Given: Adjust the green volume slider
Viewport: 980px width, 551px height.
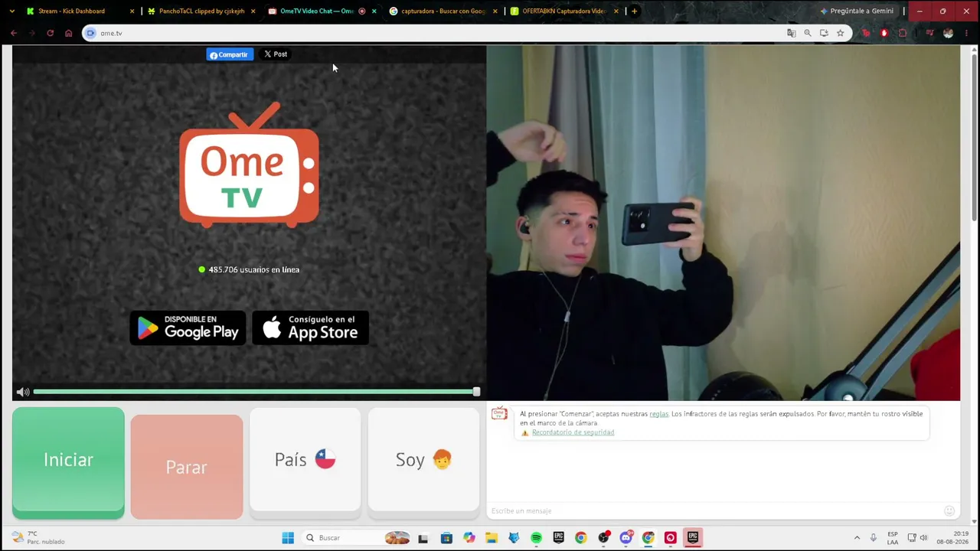Looking at the screenshot, I should click(256, 392).
